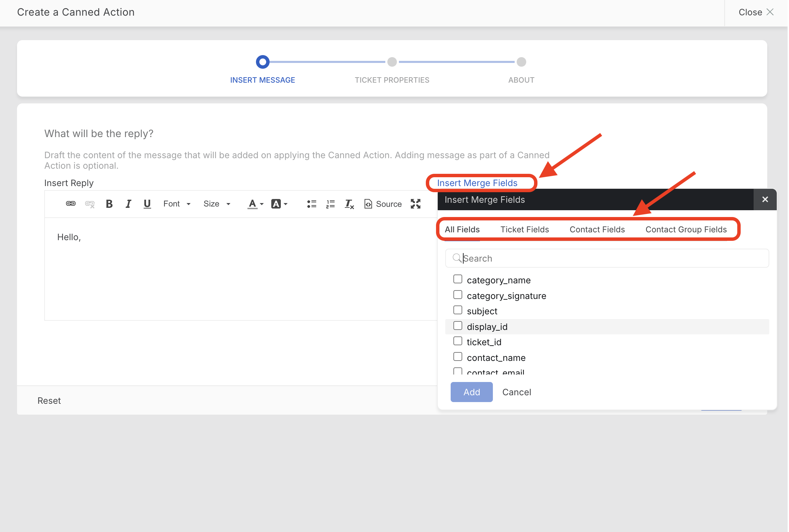Switch to the Ticket Fields tab

525,230
